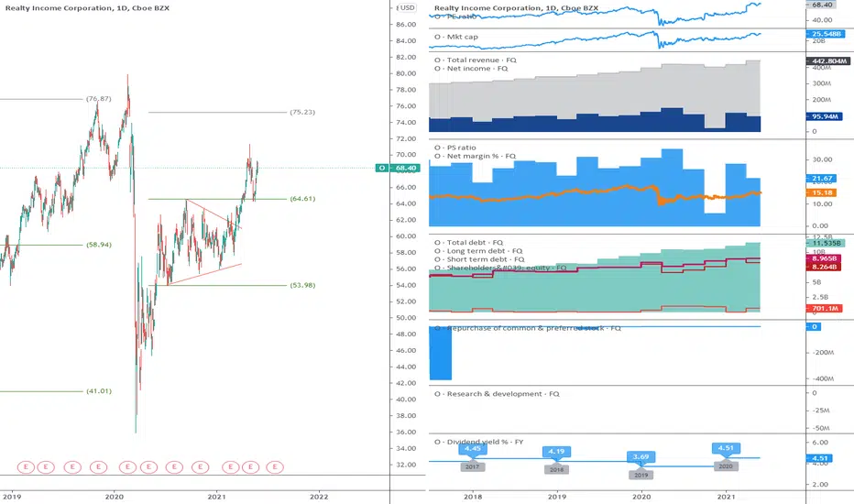854x504 pixels.
Task: Select the Net margin % · FQ legend
Action: [x=475, y=156]
